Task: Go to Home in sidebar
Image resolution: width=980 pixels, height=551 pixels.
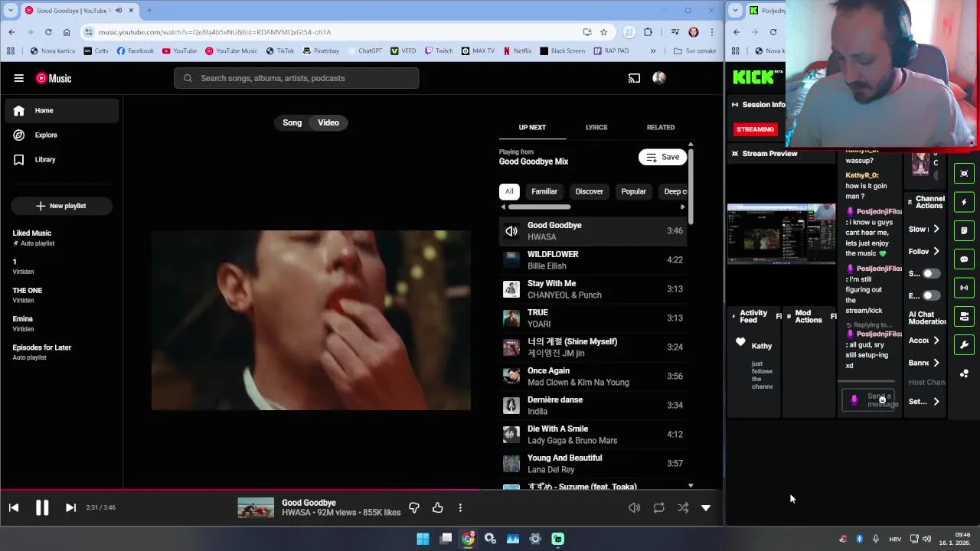Action: point(62,110)
